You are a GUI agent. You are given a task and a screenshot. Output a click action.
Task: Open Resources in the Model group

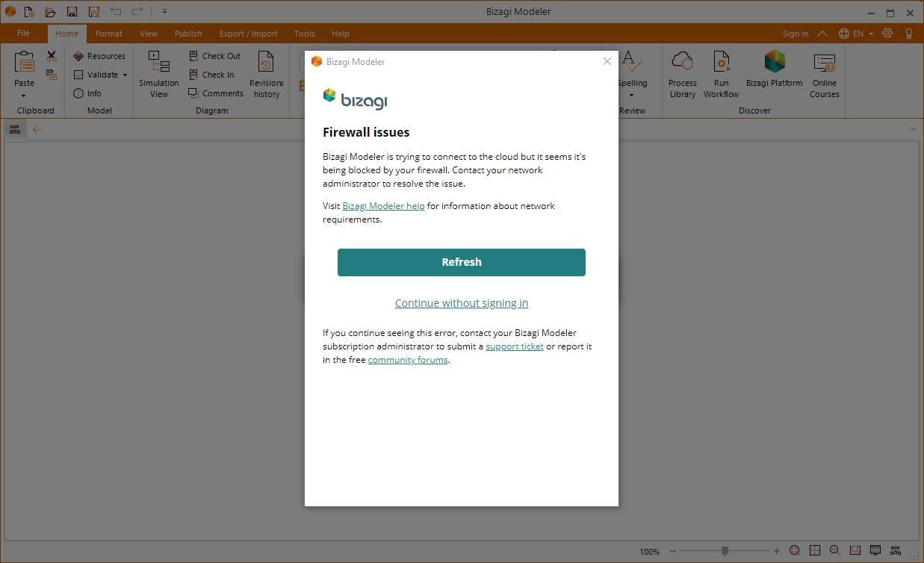click(99, 56)
